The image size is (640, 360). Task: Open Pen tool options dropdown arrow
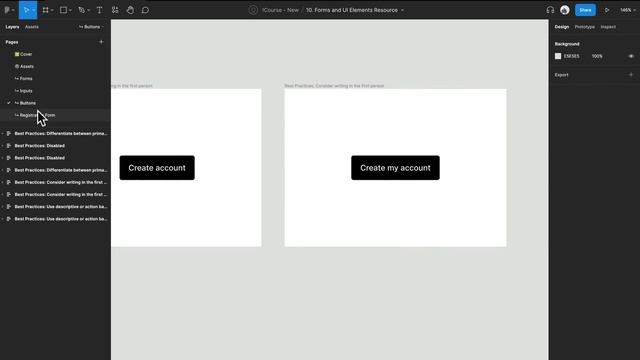pyautogui.click(x=88, y=10)
